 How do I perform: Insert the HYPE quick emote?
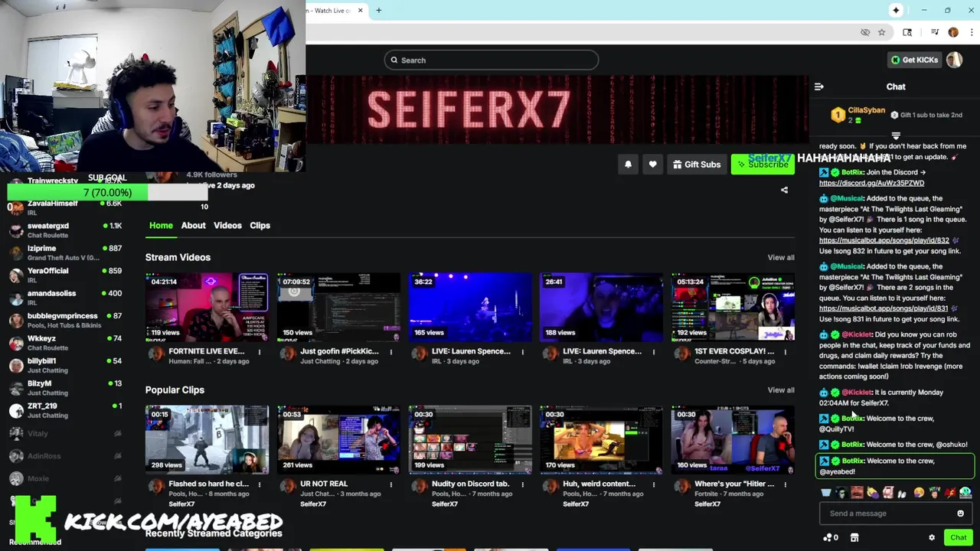coord(935,493)
